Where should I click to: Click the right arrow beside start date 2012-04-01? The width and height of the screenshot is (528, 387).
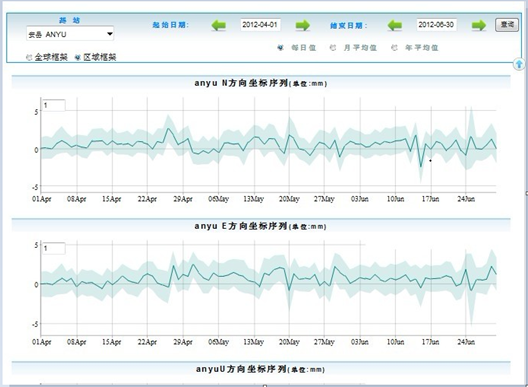(x=302, y=26)
